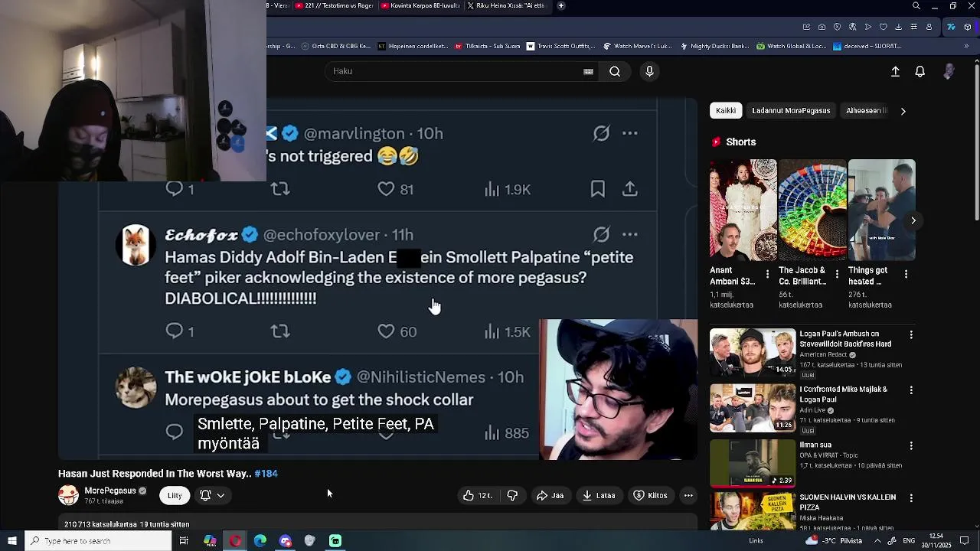980x551 pixels.
Task: Select the Aiheeseen filter chip
Action: (x=866, y=111)
